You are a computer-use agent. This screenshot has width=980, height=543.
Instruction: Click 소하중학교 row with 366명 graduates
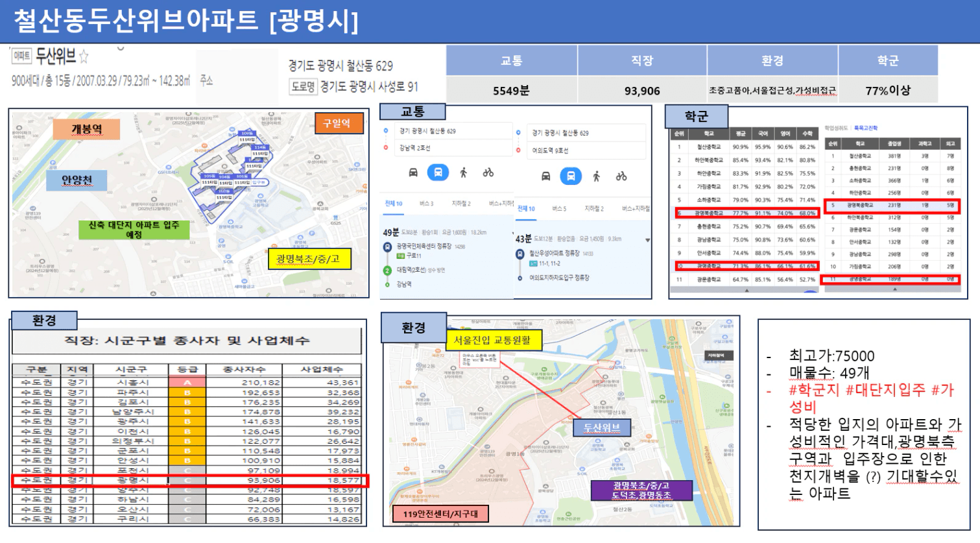coord(892,181)
